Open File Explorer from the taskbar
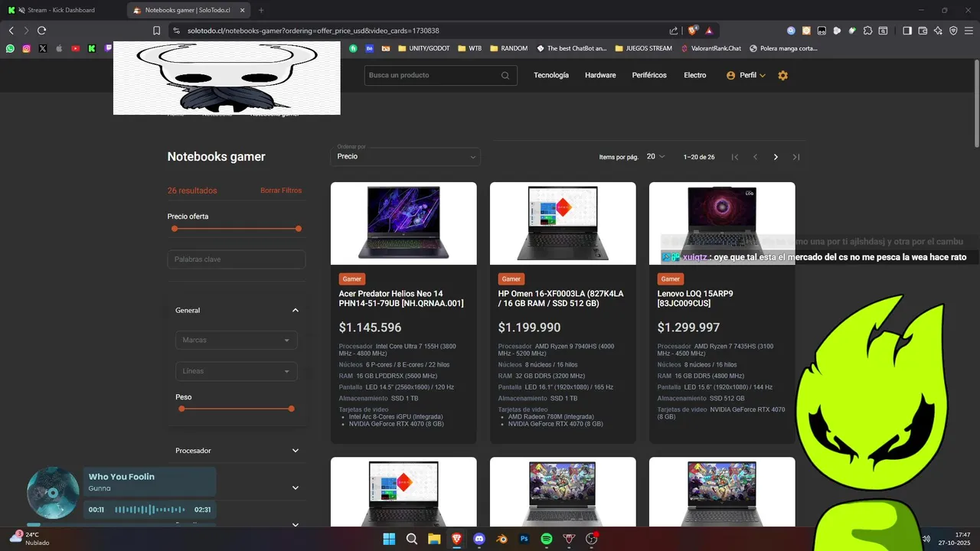 click(x=434, y=539)
